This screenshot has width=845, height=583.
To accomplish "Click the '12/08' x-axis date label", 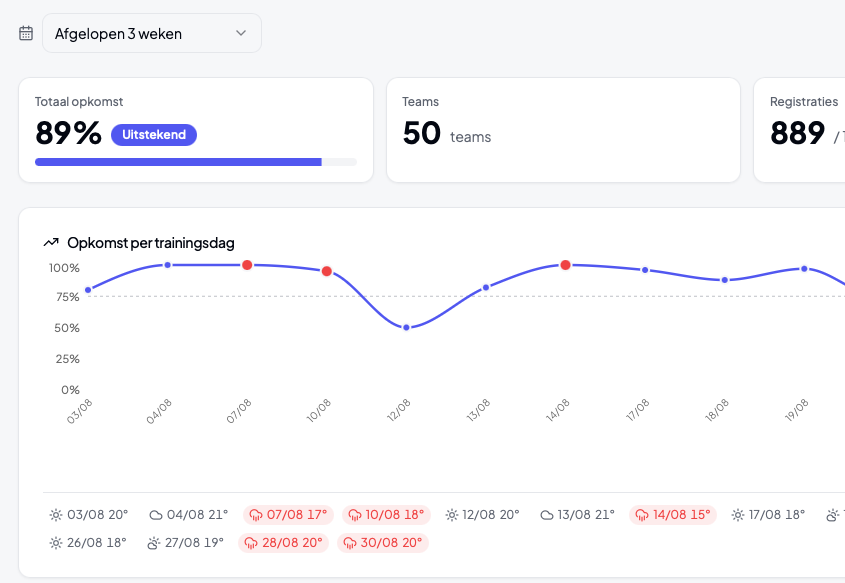I will [399, 410].
